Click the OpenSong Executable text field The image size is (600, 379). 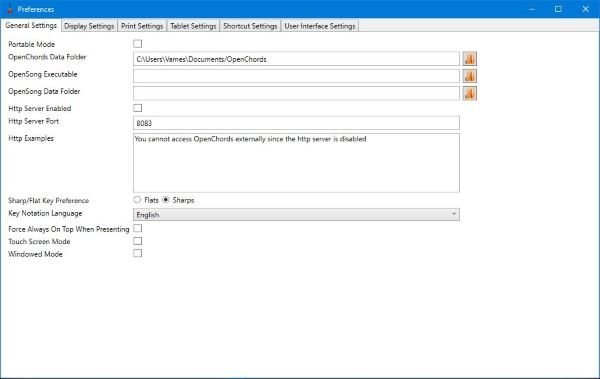pyautogui.click(x=296, y=76)
